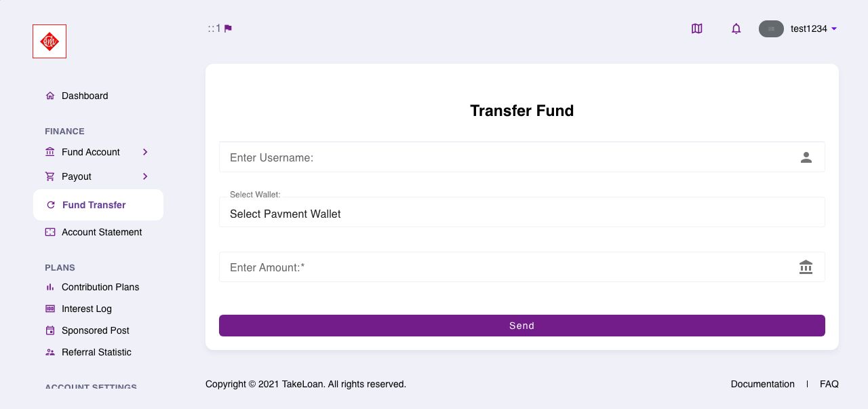Click the user avatar image

[x=771, y=28]
